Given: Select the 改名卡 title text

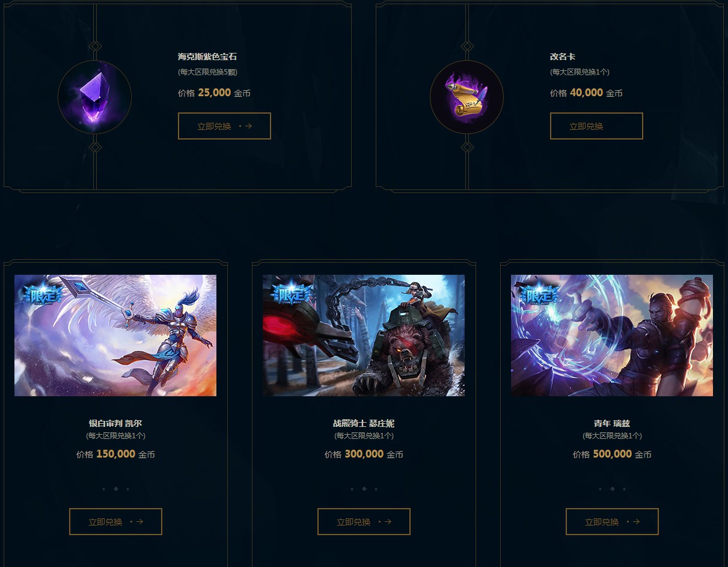Looking at the screenshot, I should [x=563, y=57].
